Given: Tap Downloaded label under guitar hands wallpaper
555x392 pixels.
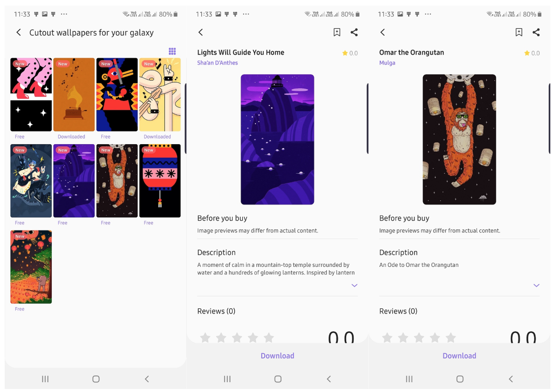Looking at the screenshot, I should [157, 137].
